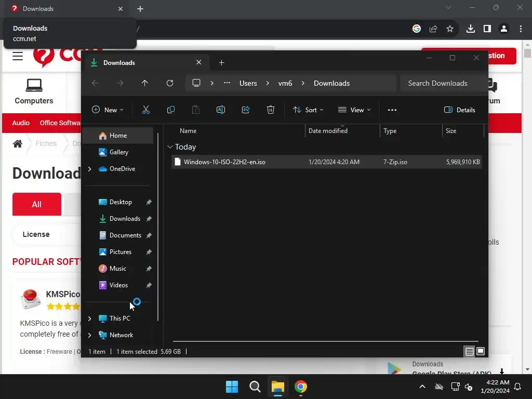Click the Google icon in Chrome address bar
Screen dimensions: 532x399
point(417,29)
